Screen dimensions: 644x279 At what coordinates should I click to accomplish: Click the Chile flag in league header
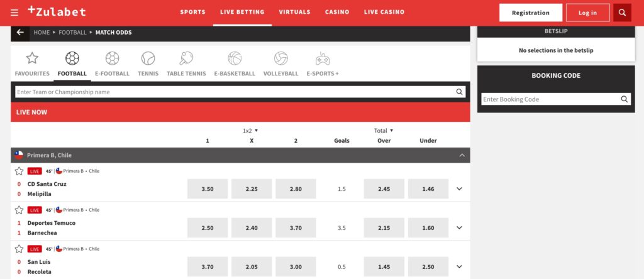click(x=19, y=155)
